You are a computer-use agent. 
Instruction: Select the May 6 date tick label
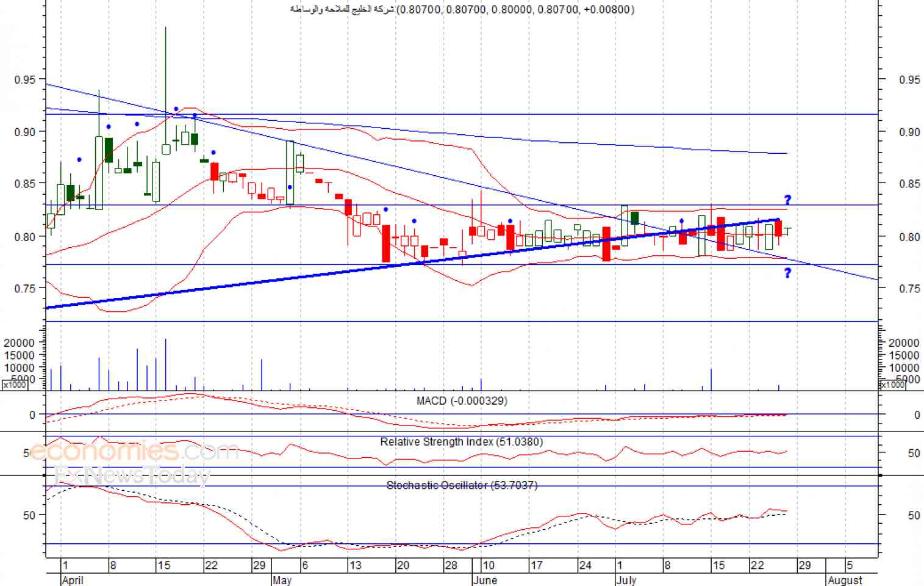[x=305, y=565]
